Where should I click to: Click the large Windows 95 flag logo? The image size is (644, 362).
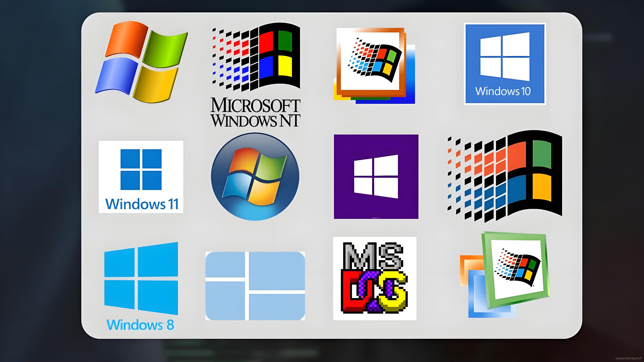click(x=504, y=176)
